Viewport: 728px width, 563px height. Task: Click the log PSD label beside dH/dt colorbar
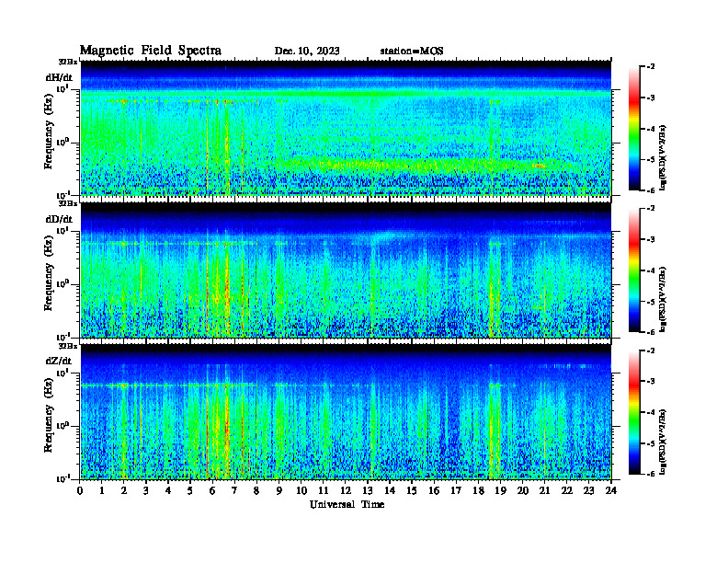coord(662,157)
